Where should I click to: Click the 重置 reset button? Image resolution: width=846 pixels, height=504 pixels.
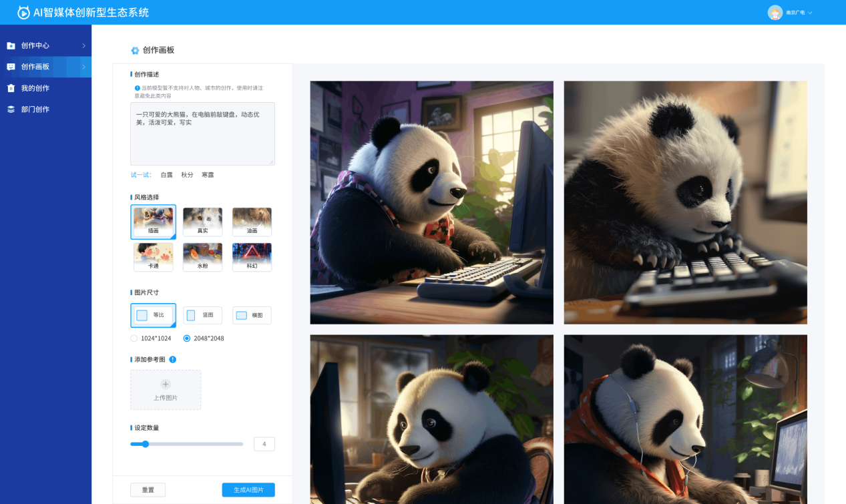148,490
